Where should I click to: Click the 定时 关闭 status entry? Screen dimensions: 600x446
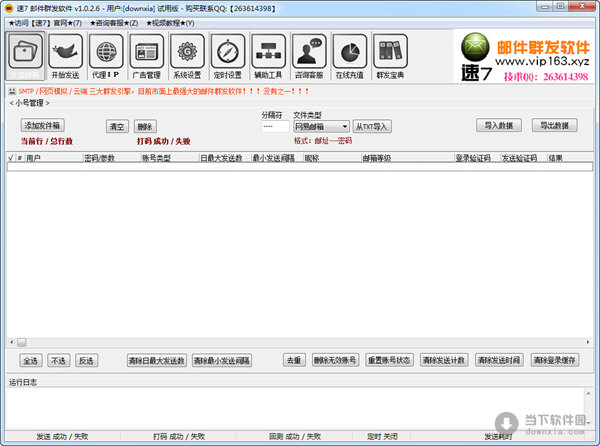coord(382,436)
